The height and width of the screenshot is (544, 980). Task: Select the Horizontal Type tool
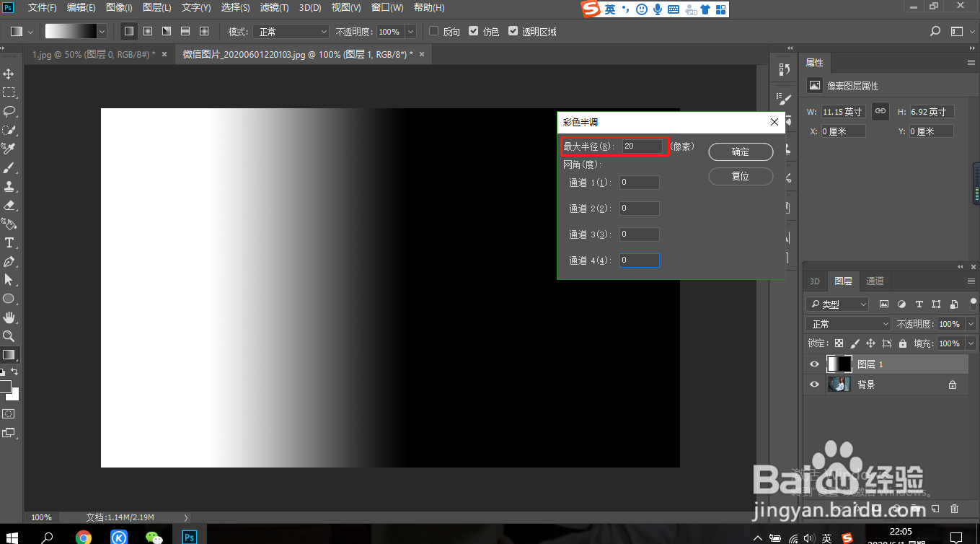9,242
